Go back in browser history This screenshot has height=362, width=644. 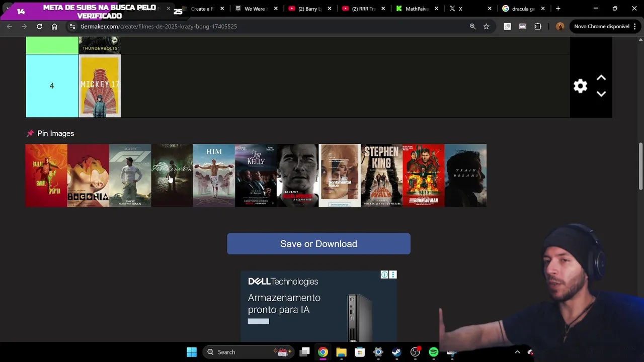9,26
